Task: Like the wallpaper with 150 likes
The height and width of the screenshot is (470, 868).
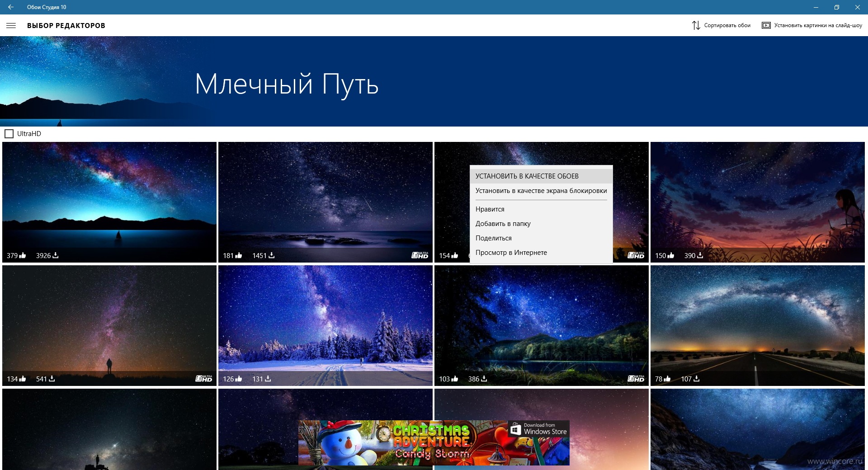Action: 671,255
